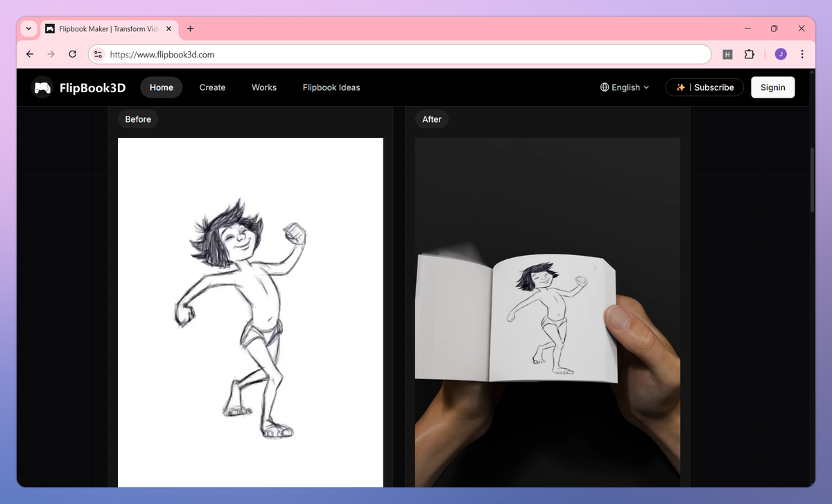832x504 pixels.
Task: Open the browser three-dot menu
Action: pos(802,54)
